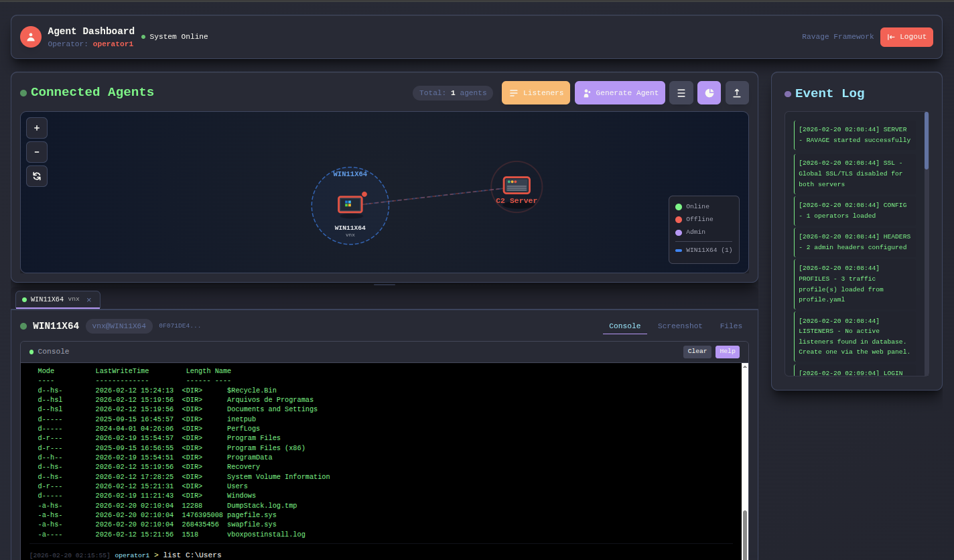
Task: Clear the console output
Action: tap(697, 352)
